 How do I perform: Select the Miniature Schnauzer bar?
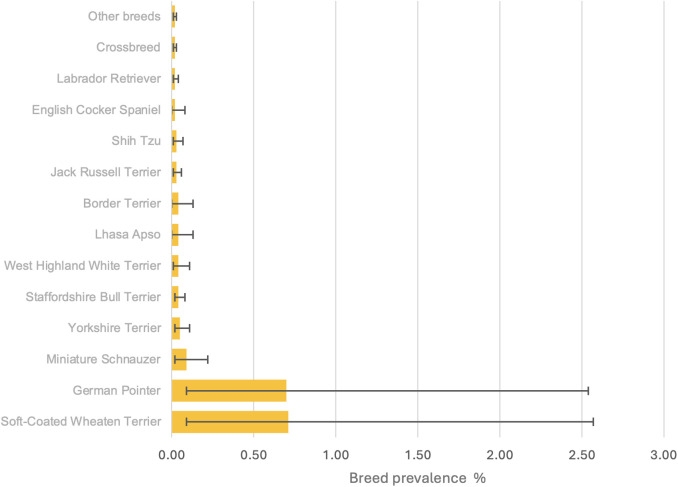coord(179,359)
